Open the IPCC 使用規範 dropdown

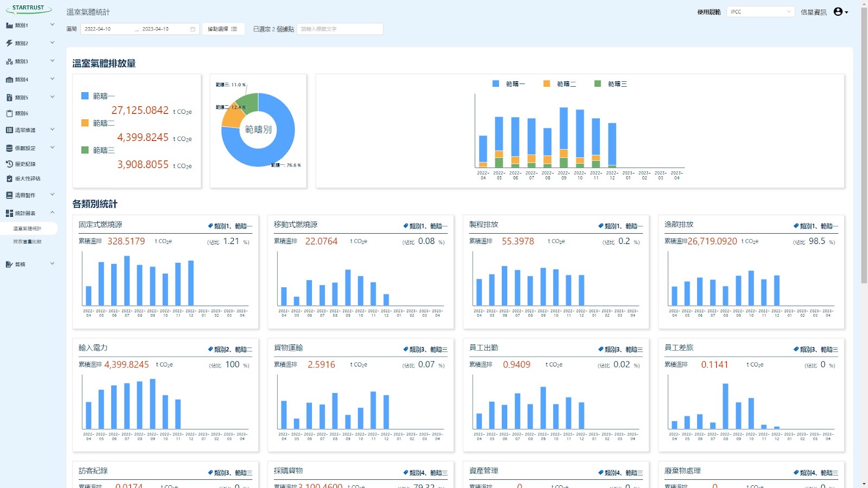coord(761,12)
